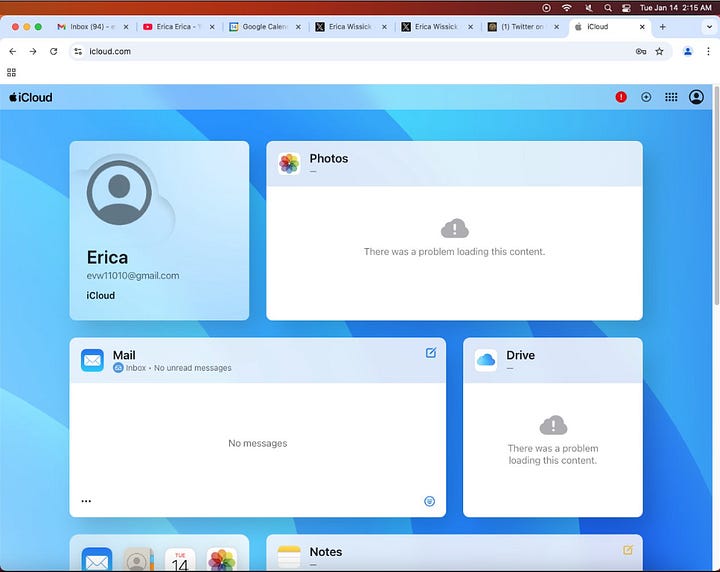Screen dimensions: 720x572
Task: Open Contacts app icon in bottom apps tile
Action: click(x=138, y=560)
